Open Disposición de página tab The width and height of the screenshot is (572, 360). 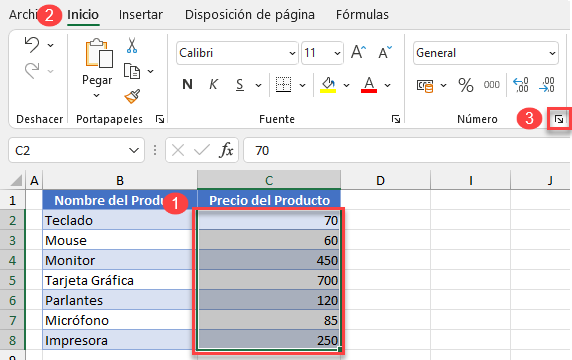[x=250, y=15]
